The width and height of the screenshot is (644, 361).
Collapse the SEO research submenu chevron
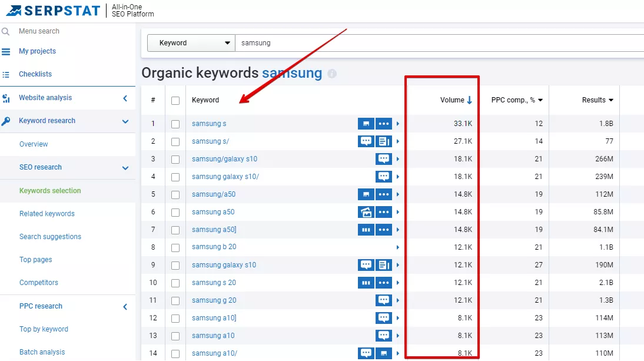tap(125, 168)
